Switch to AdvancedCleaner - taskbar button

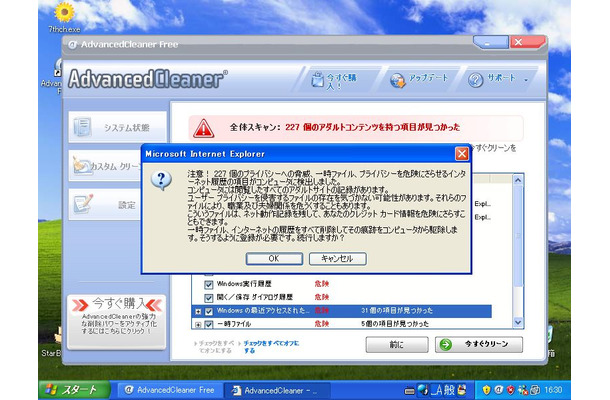point(277,390)
